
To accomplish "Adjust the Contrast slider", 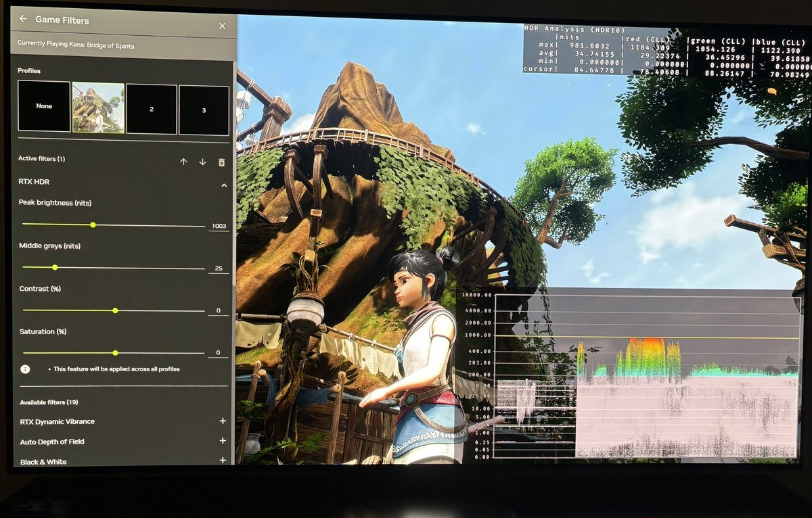I will pos(114,310).
